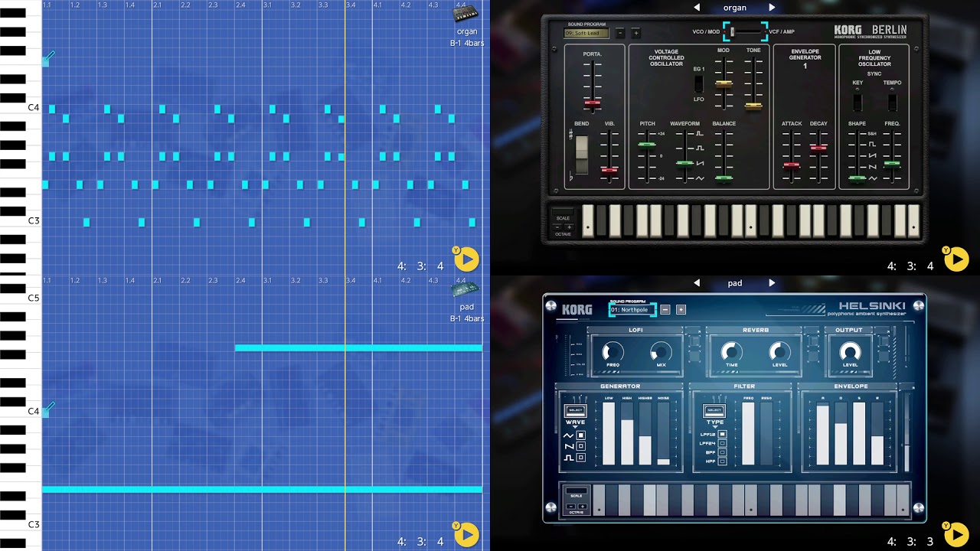
Task: Open the Berlin gadget thumbnail on organ track
Action: (x=465, y=15)
